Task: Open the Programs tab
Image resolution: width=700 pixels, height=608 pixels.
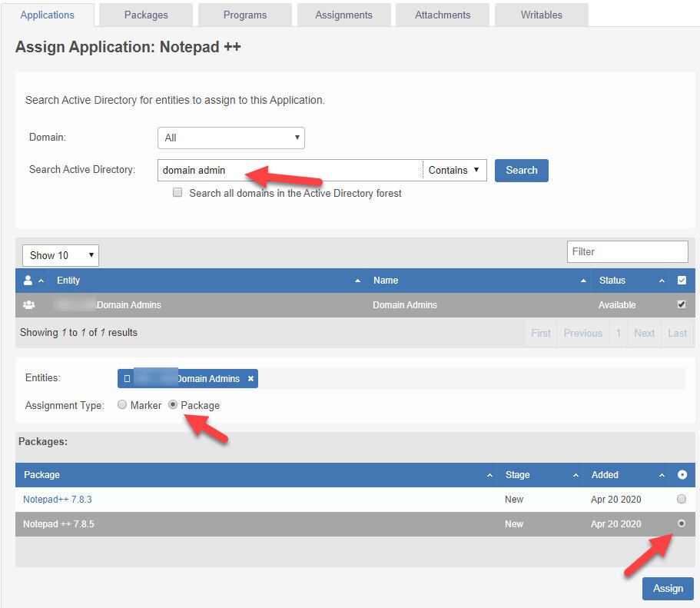Action: [244, 15]
